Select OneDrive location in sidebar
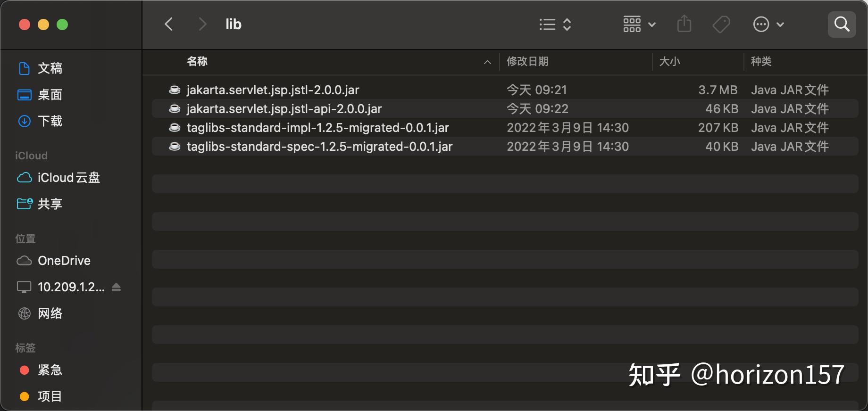The height and width of the screenshot is (411, 868). 64,261
